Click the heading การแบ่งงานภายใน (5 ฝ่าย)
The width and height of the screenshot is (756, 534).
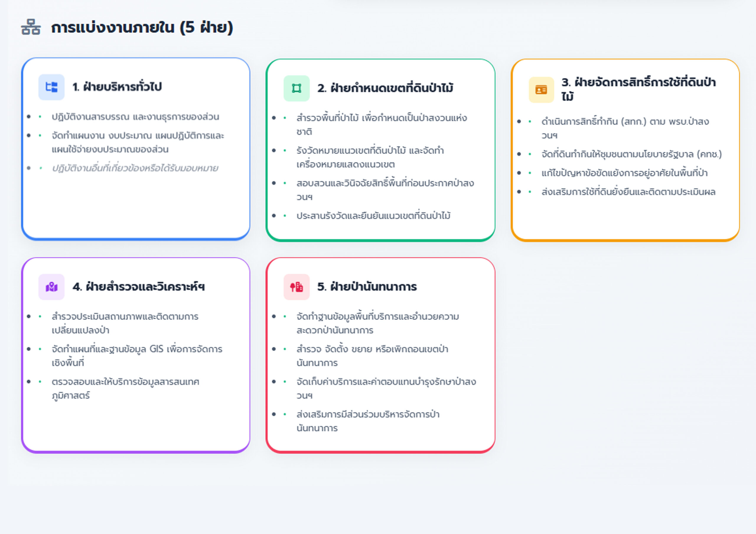tap(142, 27)
